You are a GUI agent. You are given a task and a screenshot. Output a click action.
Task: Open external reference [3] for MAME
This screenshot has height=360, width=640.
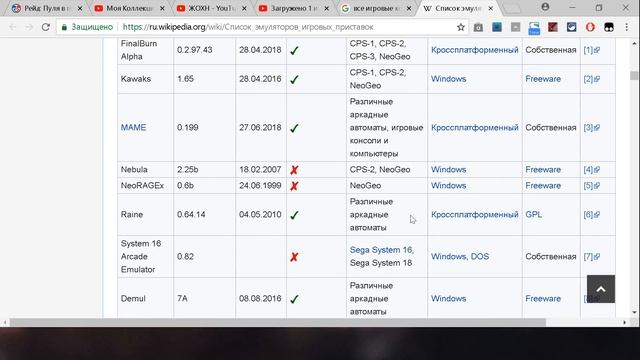pyautogui.click(x=591, y=127)
